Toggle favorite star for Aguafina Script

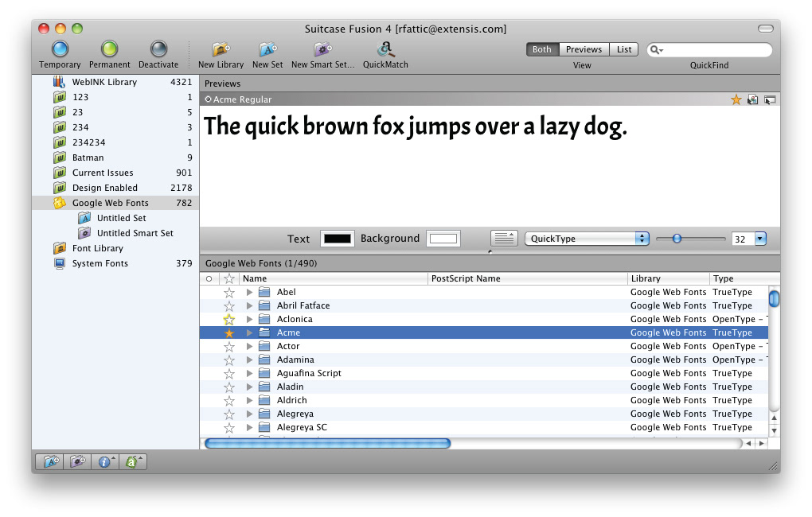click(x=229, y=373)
